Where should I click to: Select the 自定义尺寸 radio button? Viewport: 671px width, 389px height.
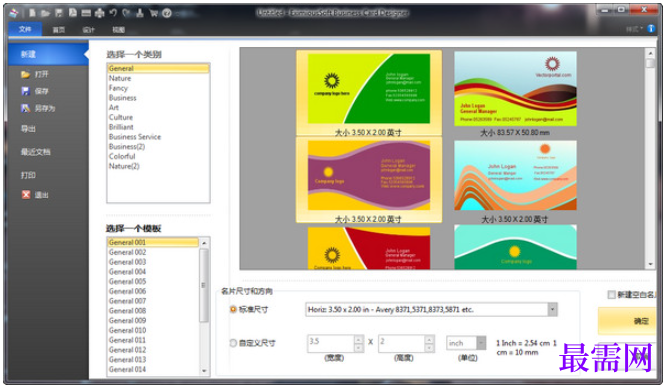(233, 343)
